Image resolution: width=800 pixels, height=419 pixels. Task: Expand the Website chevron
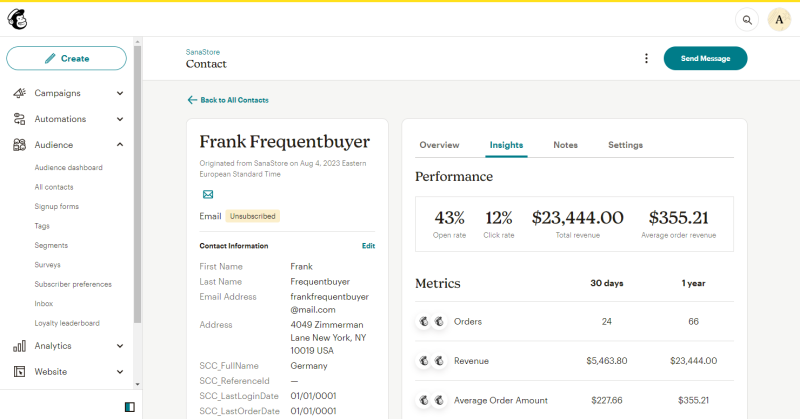[x=120, y=372]
